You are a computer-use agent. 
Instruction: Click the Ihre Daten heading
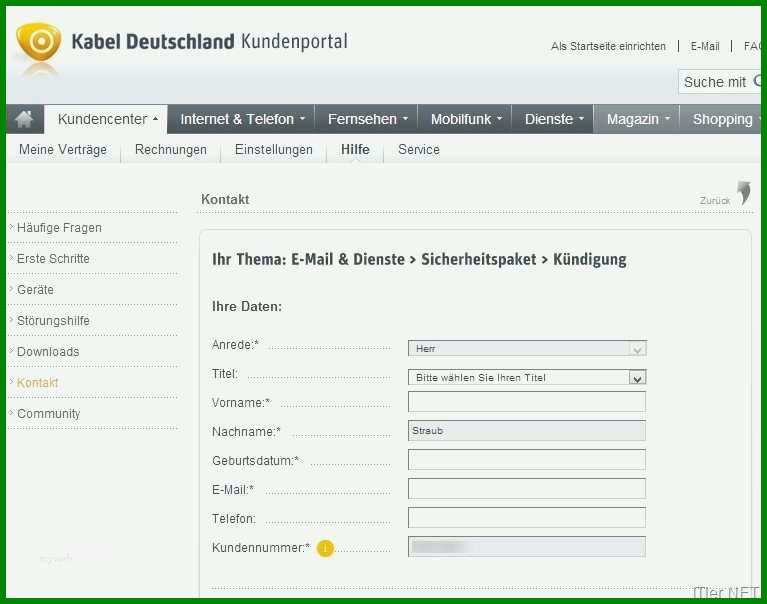tap(247, 307)
